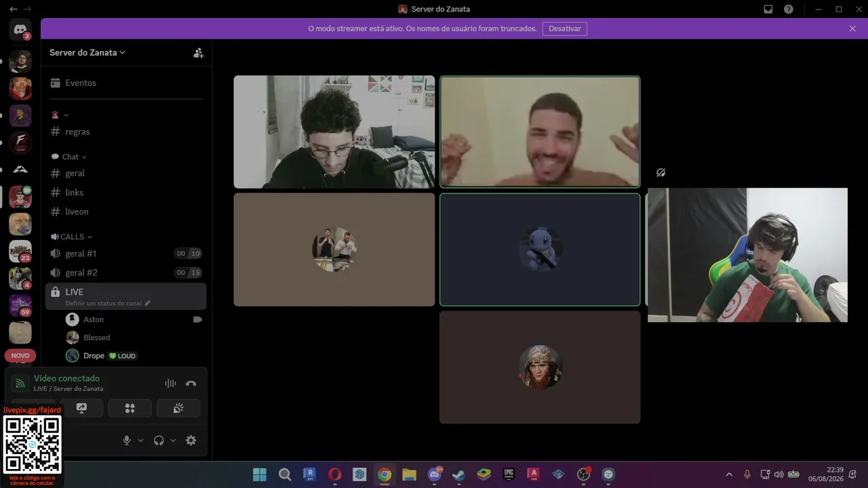Focus the curly-haired man's video tile
Image resolution: width=868 pixels, height=488 pixels.
(334, 131)
